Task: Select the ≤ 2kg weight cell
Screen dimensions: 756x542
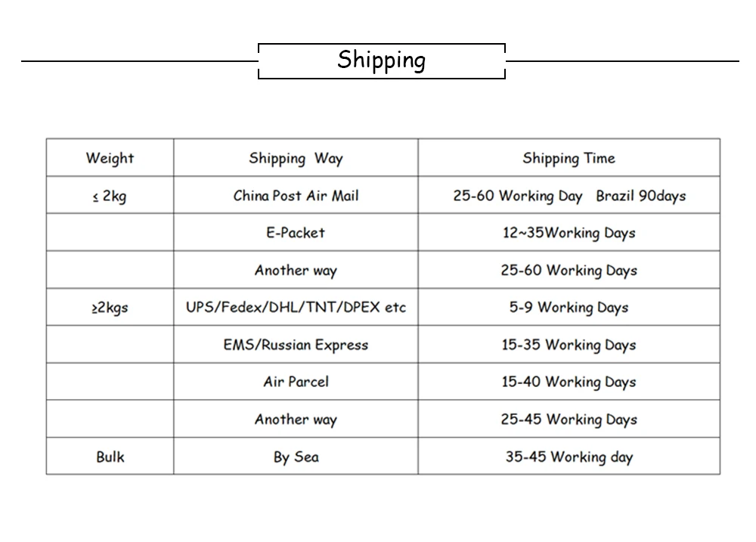Action: [x=110, y=196]
